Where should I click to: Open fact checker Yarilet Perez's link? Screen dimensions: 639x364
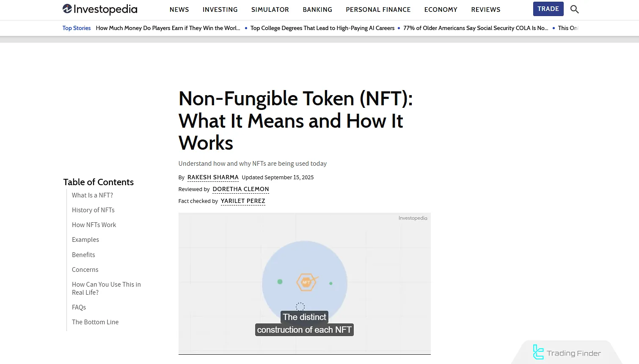coord(243,201)
